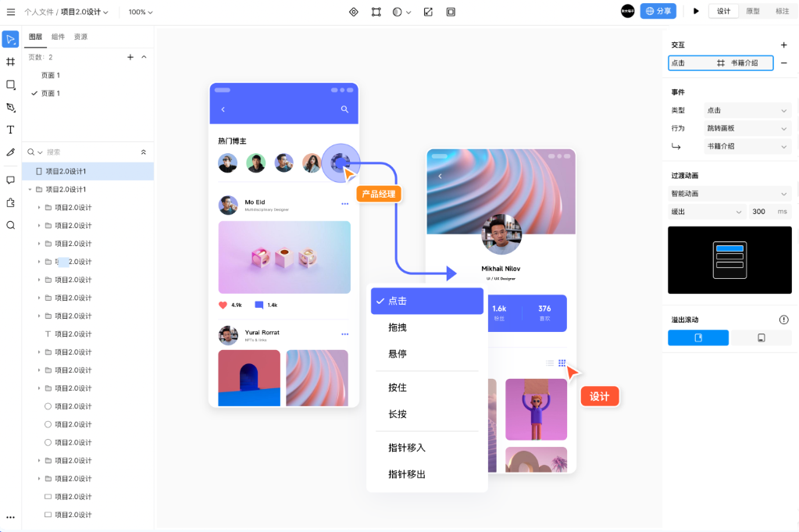The height and width of the screenshot is (532, 799).
Task: Open the comment tool
Action: [x=11, y=180]
